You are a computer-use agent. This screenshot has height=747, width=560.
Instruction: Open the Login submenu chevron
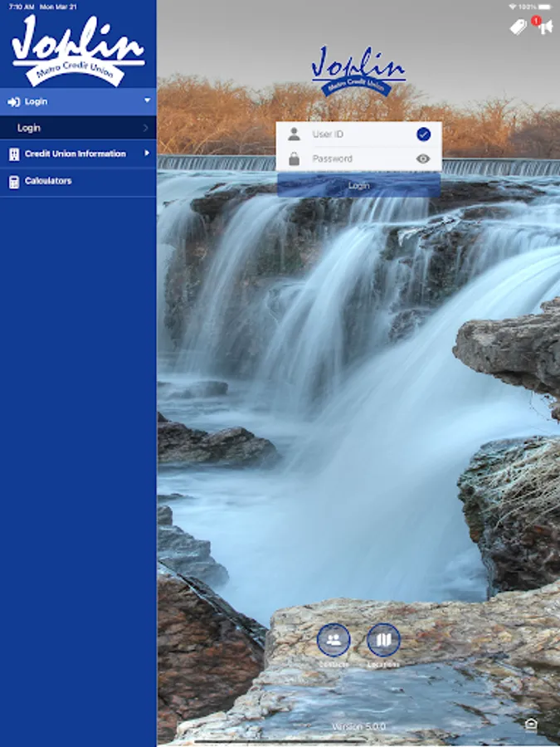tap(146, 128)
